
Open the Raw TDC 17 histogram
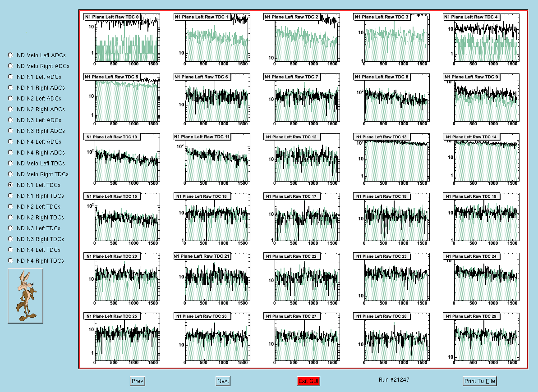[301, 219]
